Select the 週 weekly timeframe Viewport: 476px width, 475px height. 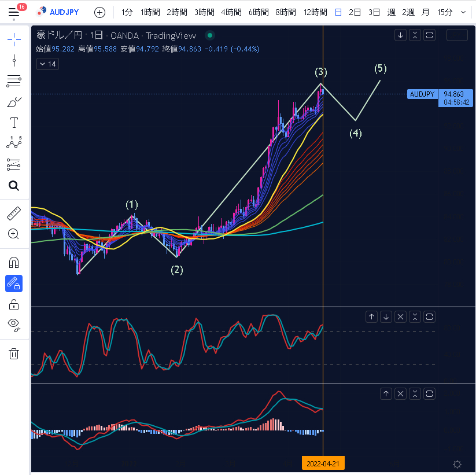click(392, 12)
